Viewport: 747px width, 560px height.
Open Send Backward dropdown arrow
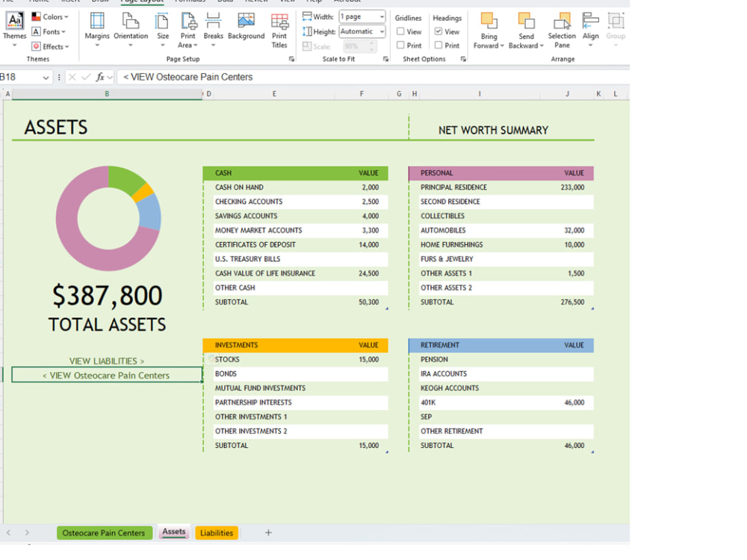(x=542, y=46)
